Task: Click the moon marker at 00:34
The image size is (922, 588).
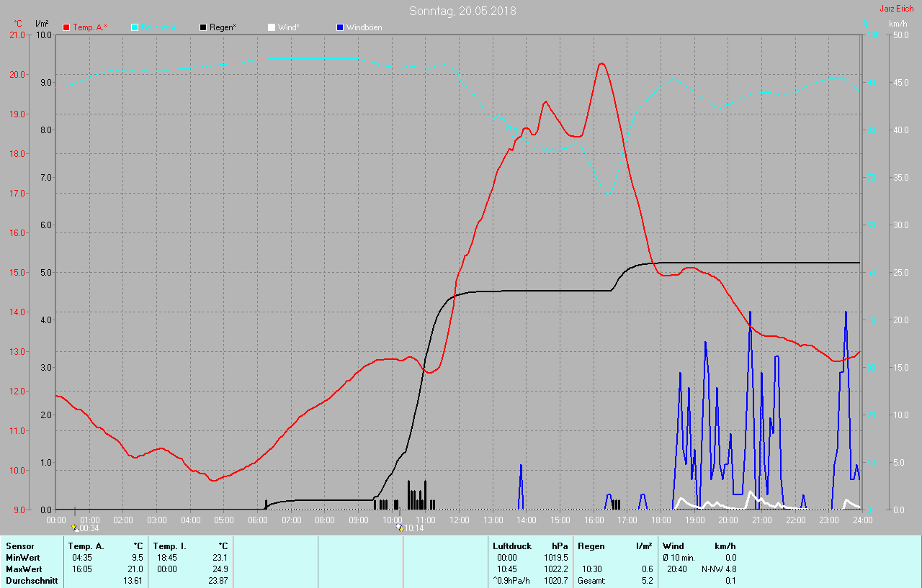Action: click(74, 528)
